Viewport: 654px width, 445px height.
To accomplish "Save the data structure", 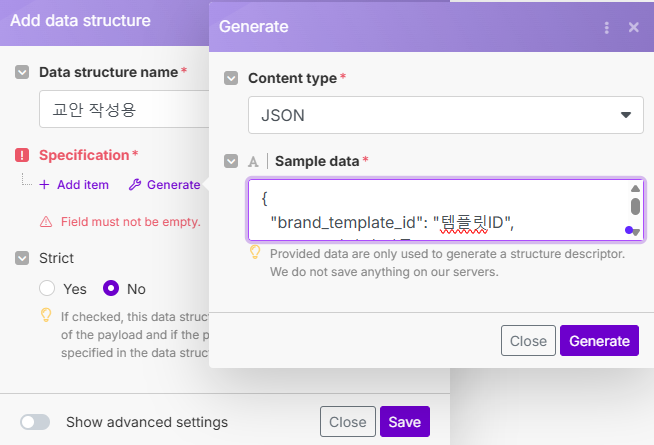I will 404,422.
